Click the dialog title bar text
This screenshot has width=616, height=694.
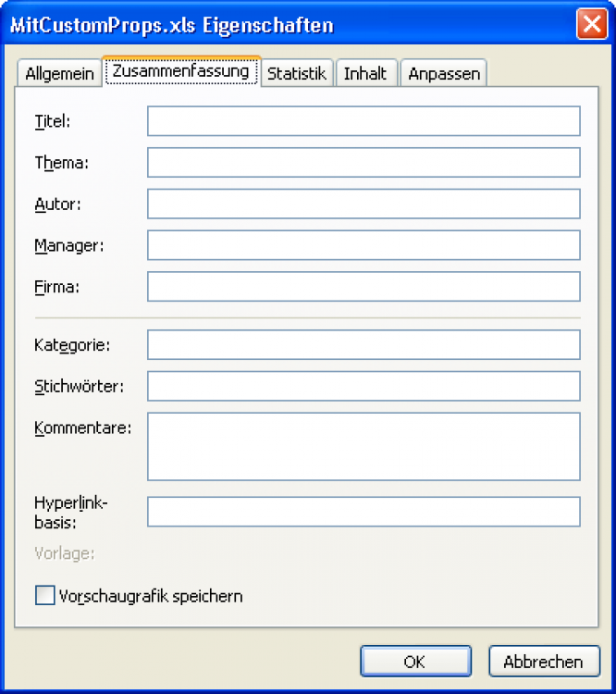coord(172,26)
